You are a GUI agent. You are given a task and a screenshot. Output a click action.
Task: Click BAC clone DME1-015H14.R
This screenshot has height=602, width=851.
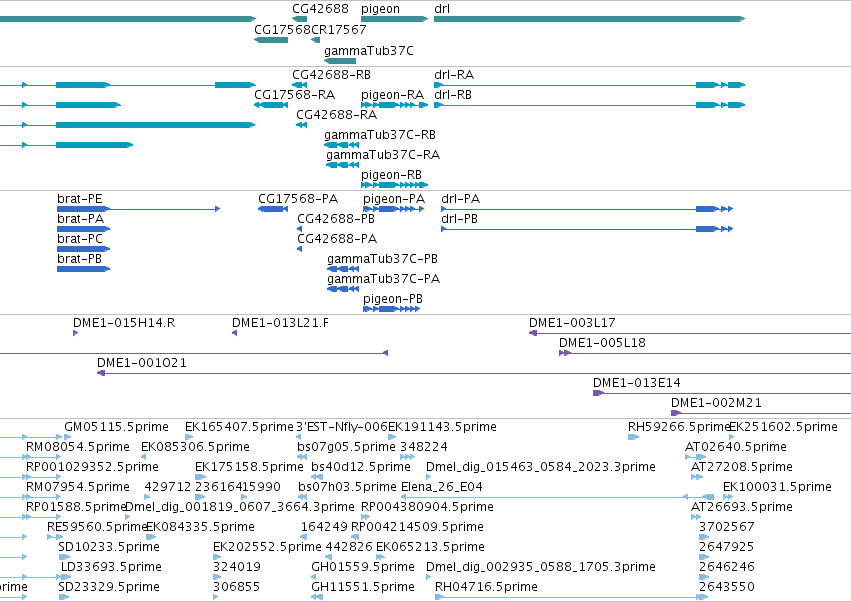click(x=124, y=323)
